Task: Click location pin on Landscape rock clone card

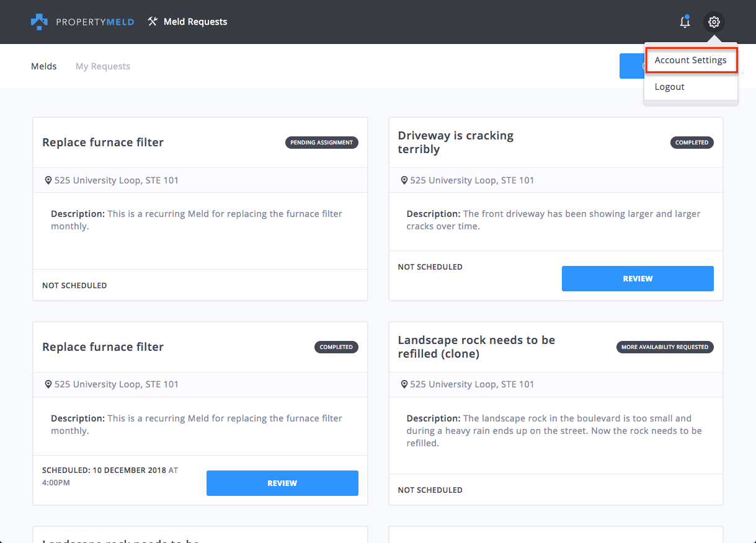Action: pyautogui.click(x=404, y=384)
